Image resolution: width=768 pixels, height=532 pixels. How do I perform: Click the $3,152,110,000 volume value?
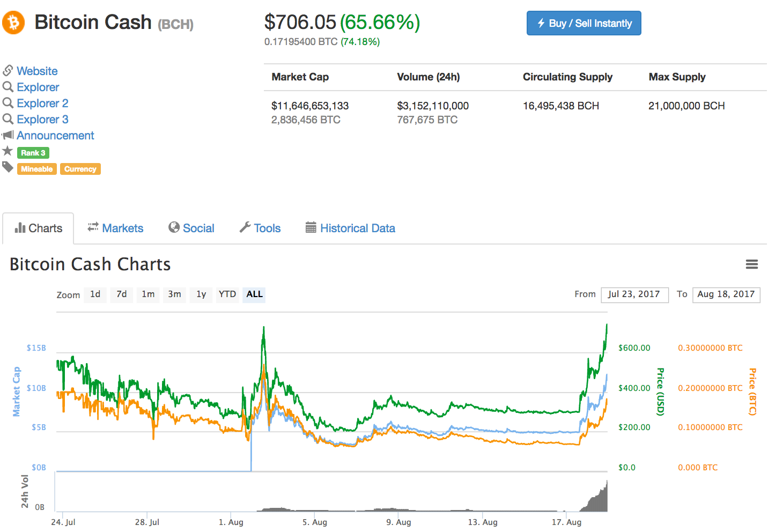coord(433,106)
